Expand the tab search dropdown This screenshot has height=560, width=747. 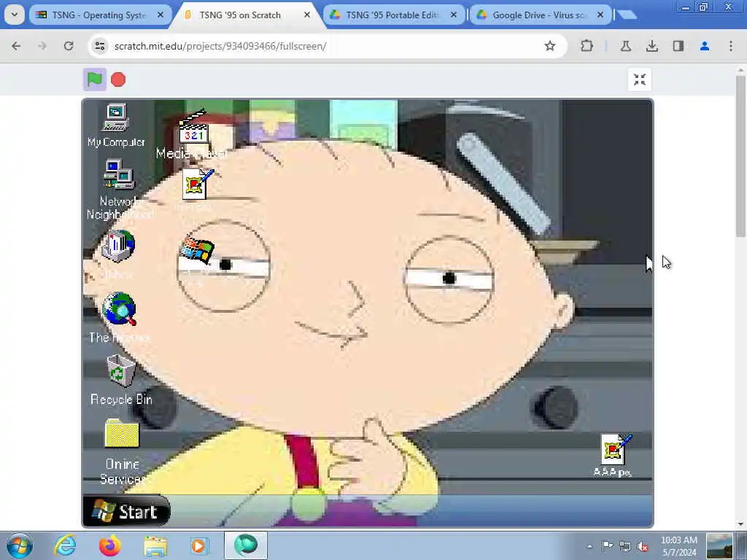[15, 15]
